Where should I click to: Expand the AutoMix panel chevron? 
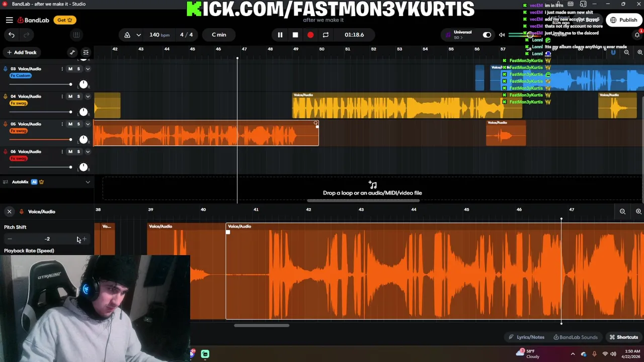coord(88,182)
